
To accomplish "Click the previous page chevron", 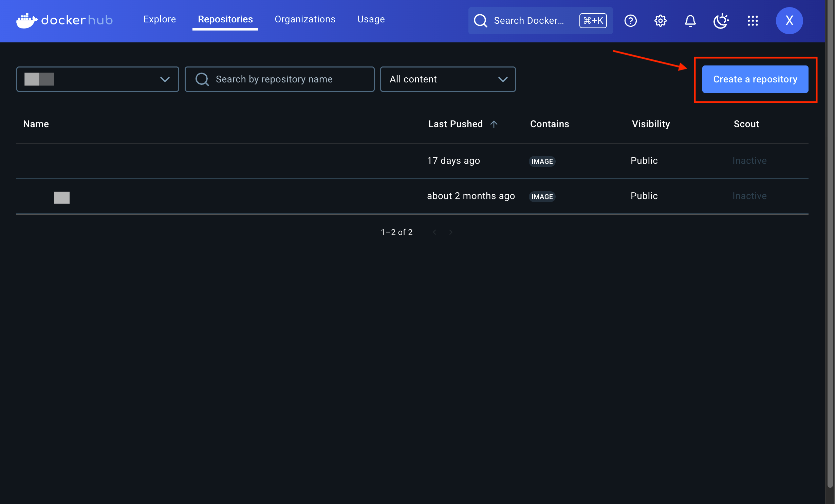I will 434,232.
